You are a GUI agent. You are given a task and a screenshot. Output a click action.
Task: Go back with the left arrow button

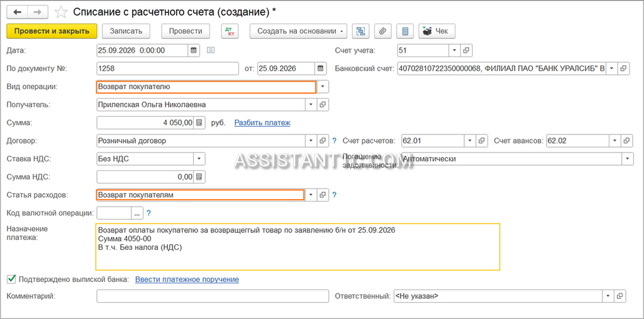tap(17, 12)
